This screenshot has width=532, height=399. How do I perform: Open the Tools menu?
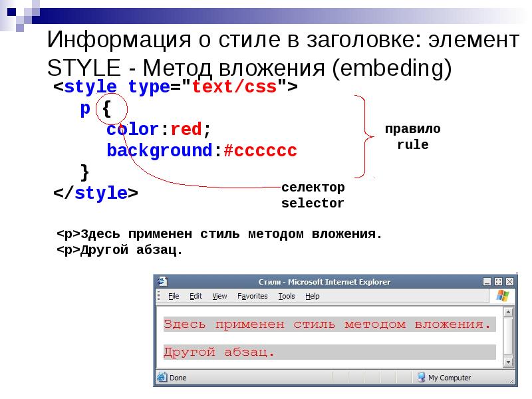click(286, 295)
